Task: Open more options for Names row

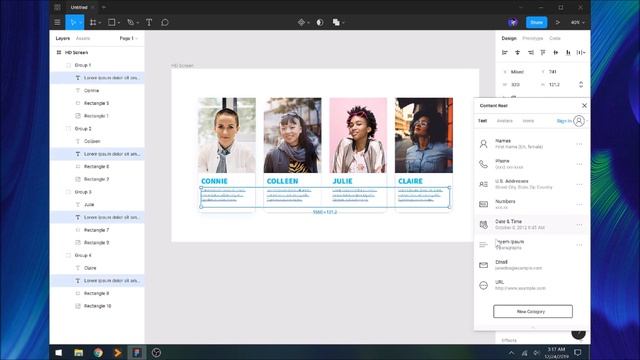Action: point(579,144)
